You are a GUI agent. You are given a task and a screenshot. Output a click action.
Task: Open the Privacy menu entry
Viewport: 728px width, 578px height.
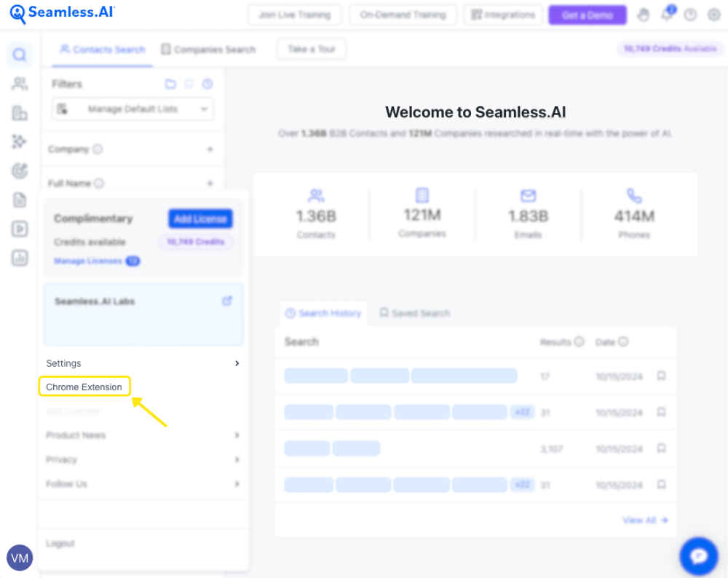[x=143, y=459]
